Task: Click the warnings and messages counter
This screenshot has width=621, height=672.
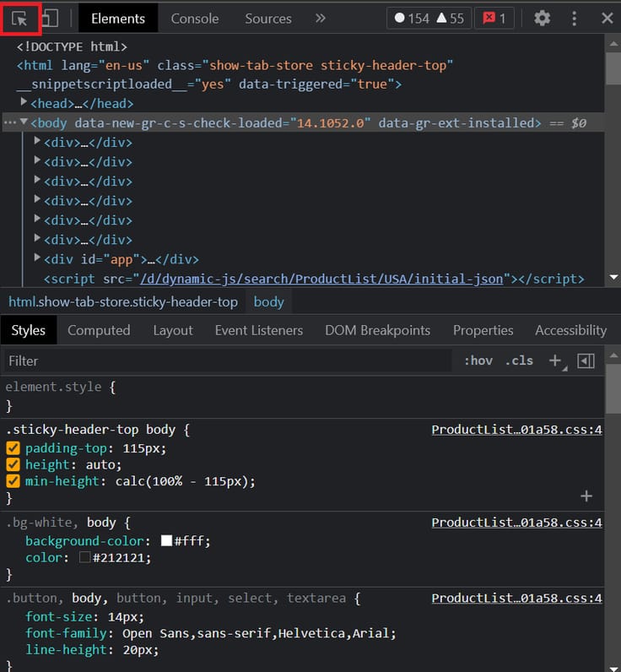Action: (x=429, y=18)
